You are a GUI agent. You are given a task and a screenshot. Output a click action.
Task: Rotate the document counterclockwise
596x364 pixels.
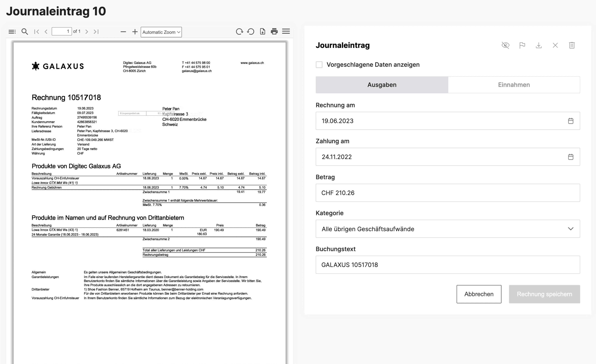point(251,31)
